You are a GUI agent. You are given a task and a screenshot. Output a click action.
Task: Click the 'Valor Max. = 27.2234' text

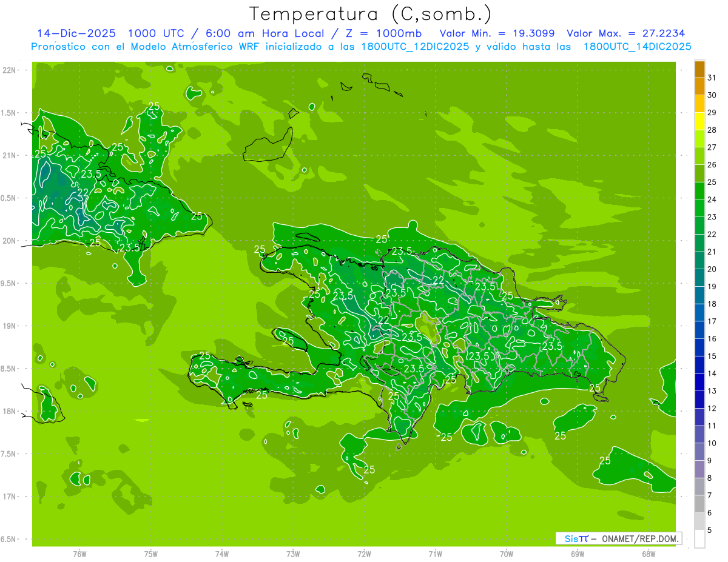click(x=625, y=33)
